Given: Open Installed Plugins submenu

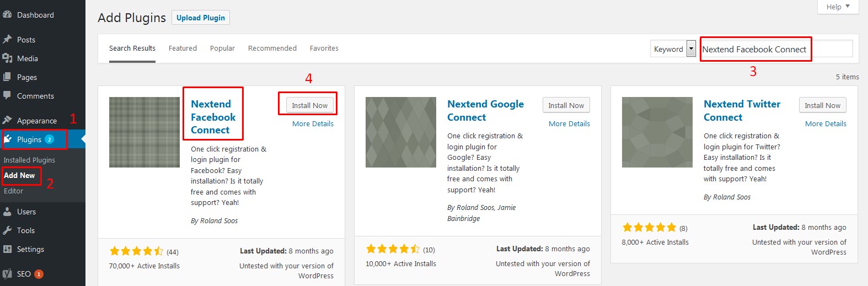Looking at the screenshot, I should tap(29, 160).
